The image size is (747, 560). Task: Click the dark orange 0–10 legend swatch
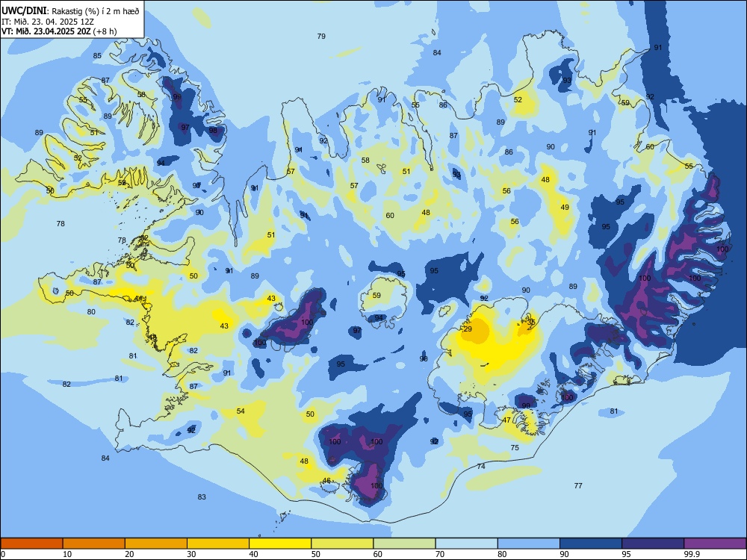(31, 544)
